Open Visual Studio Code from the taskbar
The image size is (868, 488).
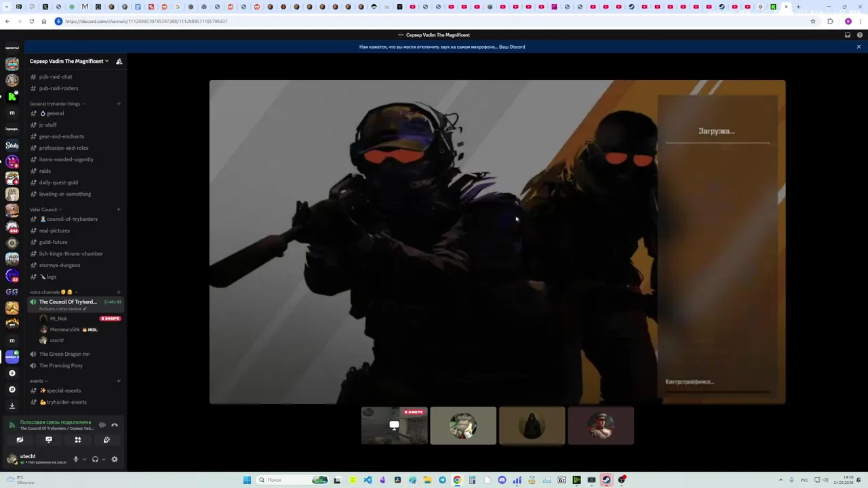point(368,480)
